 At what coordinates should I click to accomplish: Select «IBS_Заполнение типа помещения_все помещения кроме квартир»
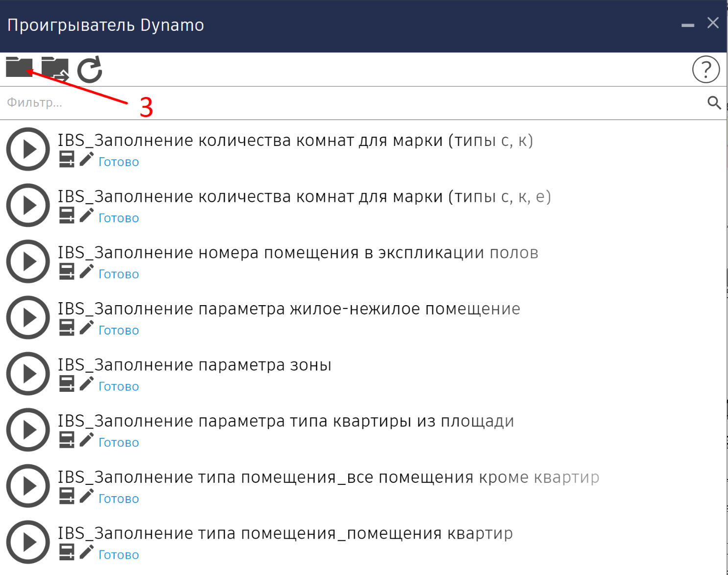point(329,478)
